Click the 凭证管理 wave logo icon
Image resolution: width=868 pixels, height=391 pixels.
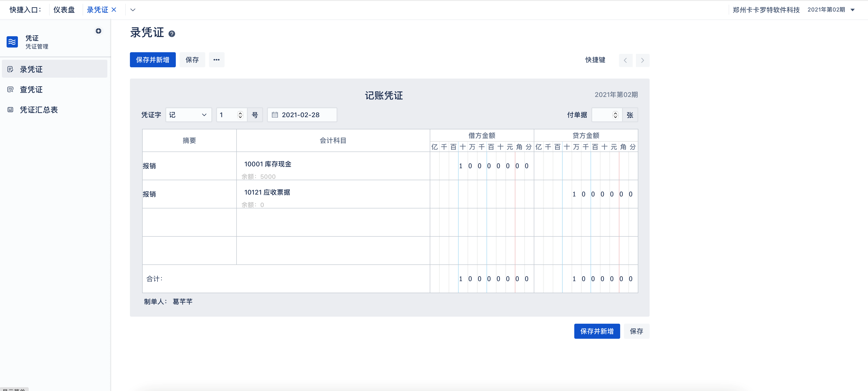pos(12,42)
